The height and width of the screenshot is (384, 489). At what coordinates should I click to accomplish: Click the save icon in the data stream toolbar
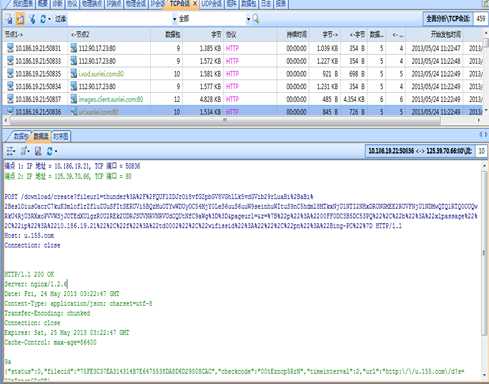[x=38, y=151]
